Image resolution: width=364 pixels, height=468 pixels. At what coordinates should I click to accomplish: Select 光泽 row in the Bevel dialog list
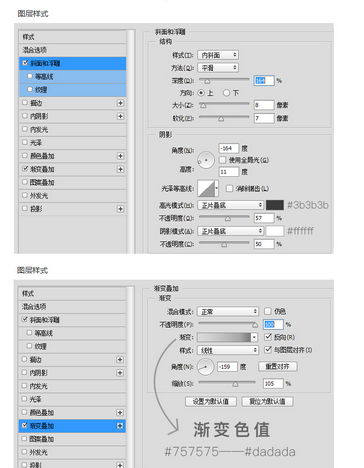(73, 143)
